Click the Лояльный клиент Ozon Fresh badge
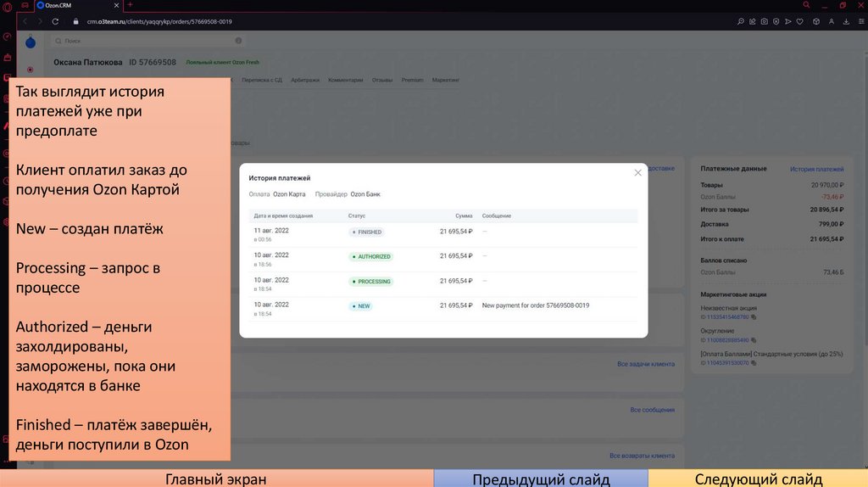Viewport: 868px width, 487px height. [x=223, y=62]
